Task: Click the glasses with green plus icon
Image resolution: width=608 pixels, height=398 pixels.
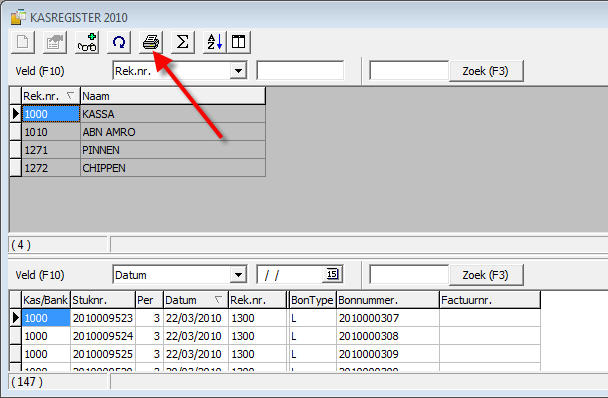Action: pyautogui.click(x=87, y=42)
